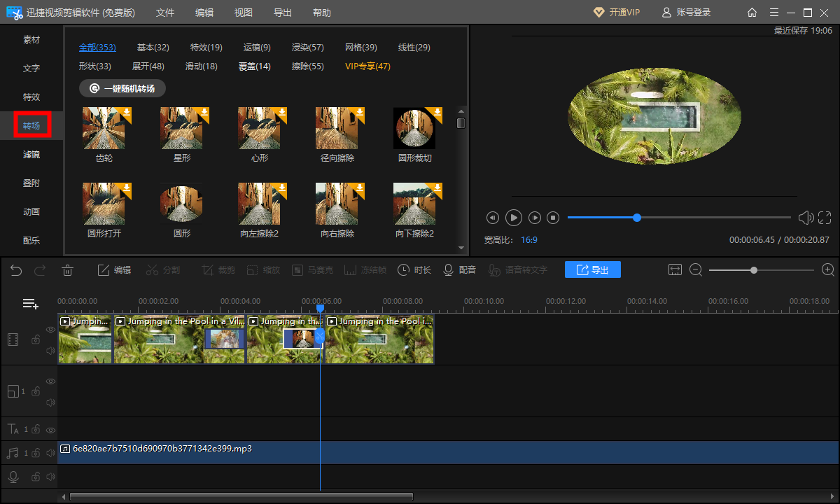840x504 pixels.
Task: Switch to the 滤镜 sidebar tab
Action: click(x=31, y=155)
